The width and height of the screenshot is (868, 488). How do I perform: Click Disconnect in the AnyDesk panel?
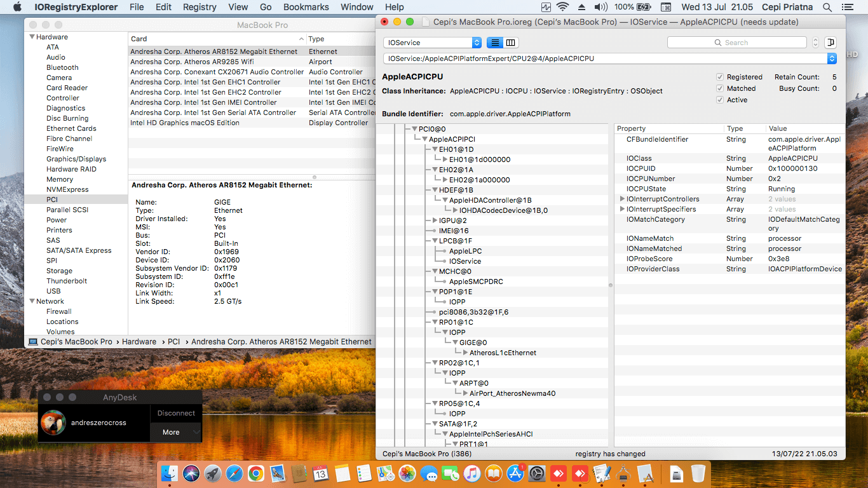point(176,413)
